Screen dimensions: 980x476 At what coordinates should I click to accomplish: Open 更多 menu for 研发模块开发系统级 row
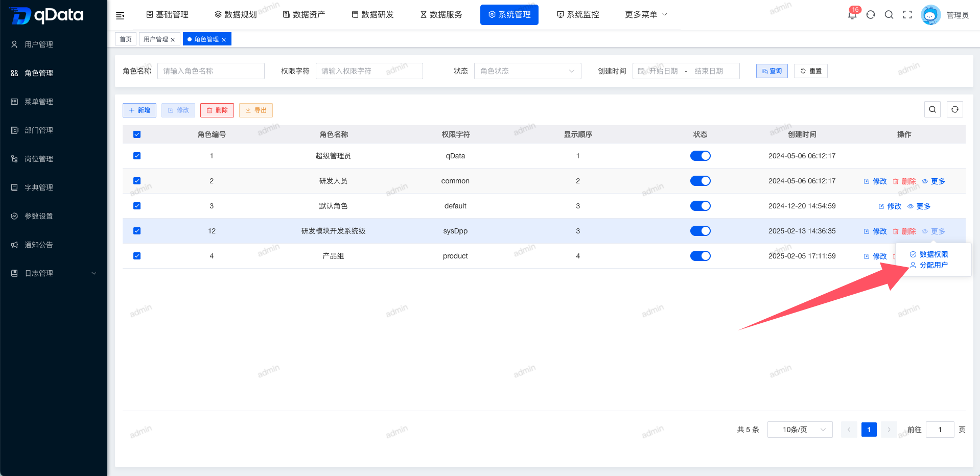click(934, 231)
